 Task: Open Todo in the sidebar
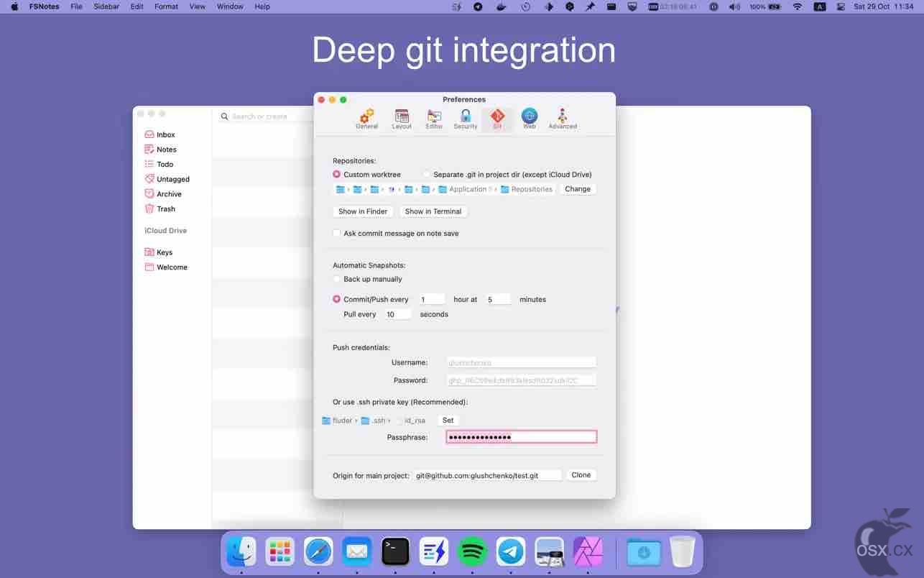click(x=159, y=164)
